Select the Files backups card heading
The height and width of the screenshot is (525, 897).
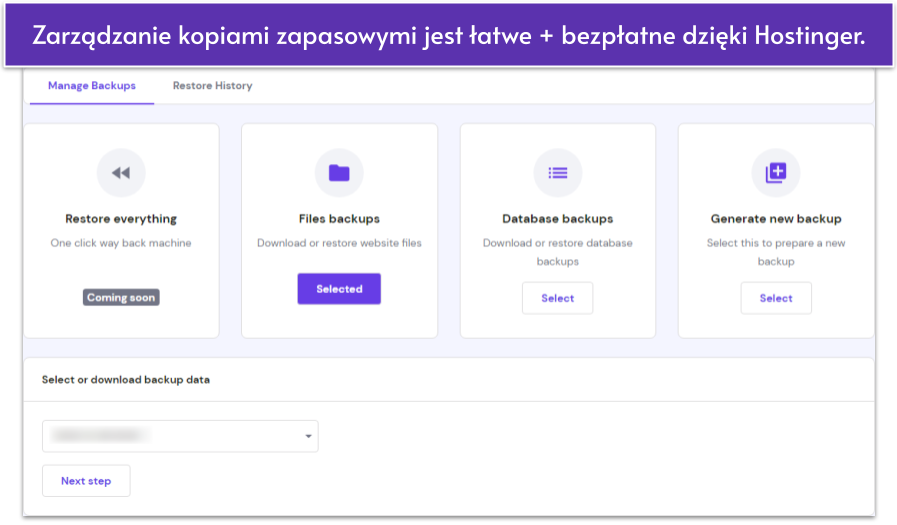[339, 219]
